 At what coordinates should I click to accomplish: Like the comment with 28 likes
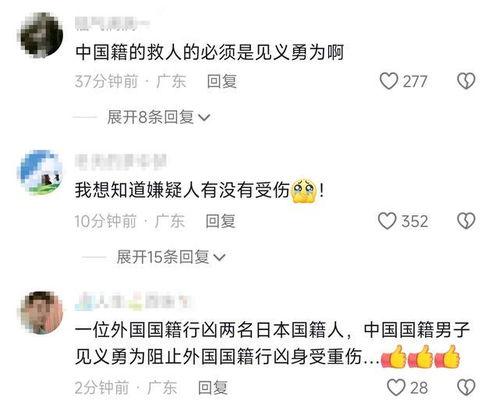(396, 388)
